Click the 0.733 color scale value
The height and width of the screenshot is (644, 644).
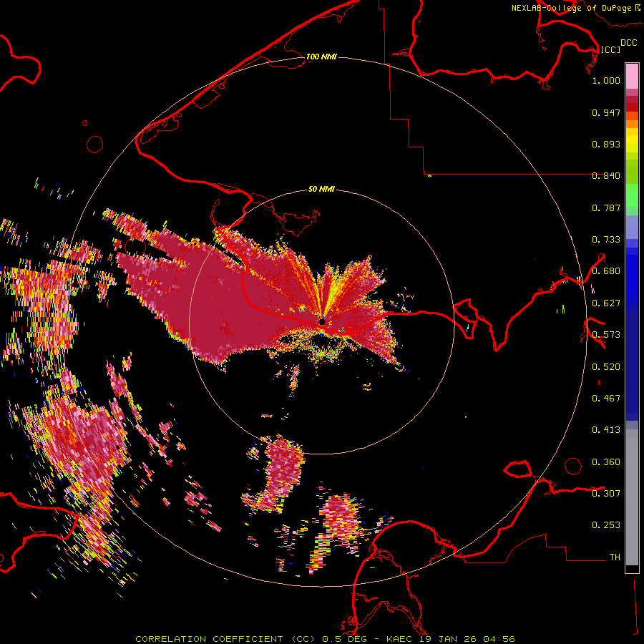click(x=606, y=240)
